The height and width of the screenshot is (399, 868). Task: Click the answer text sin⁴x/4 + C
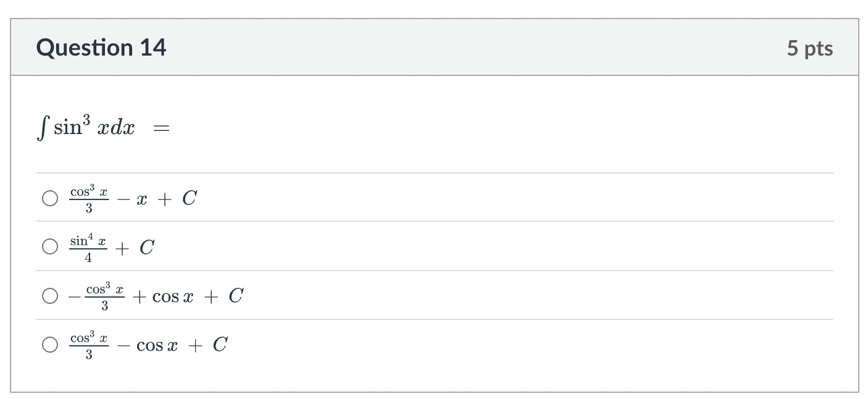click(112, 248)
